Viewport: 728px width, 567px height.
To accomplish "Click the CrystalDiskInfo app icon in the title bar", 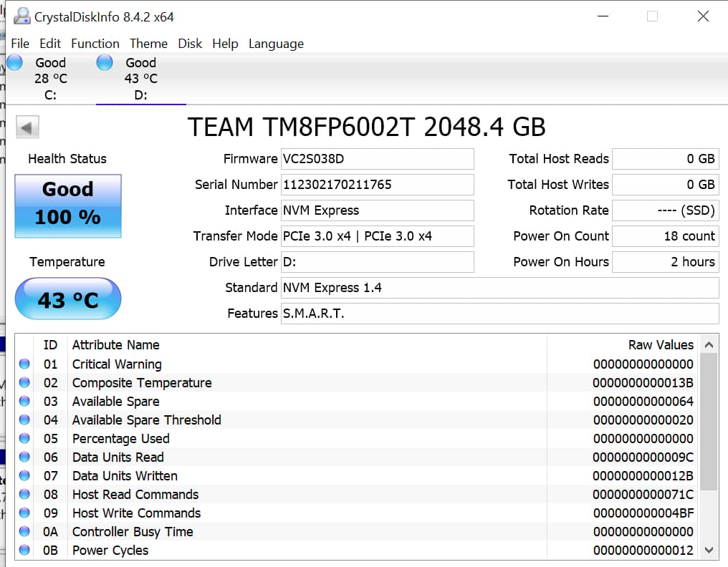I will coord(21,16).
